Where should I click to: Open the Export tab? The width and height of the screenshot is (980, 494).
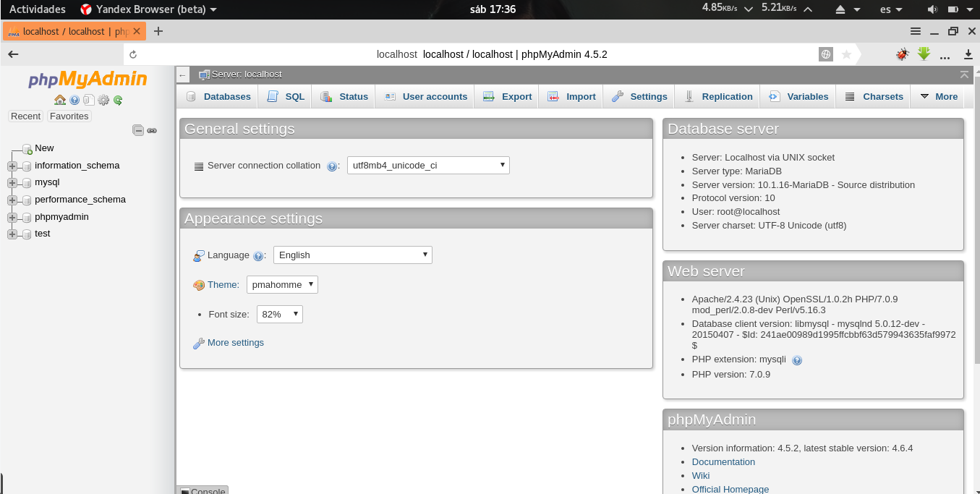[x=507, y=97]
